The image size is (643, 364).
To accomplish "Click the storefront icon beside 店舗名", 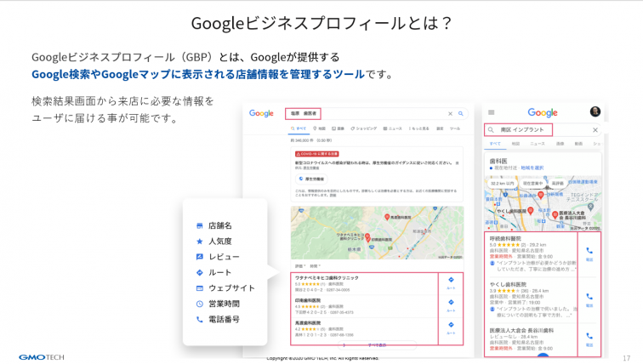I will 199,225.
